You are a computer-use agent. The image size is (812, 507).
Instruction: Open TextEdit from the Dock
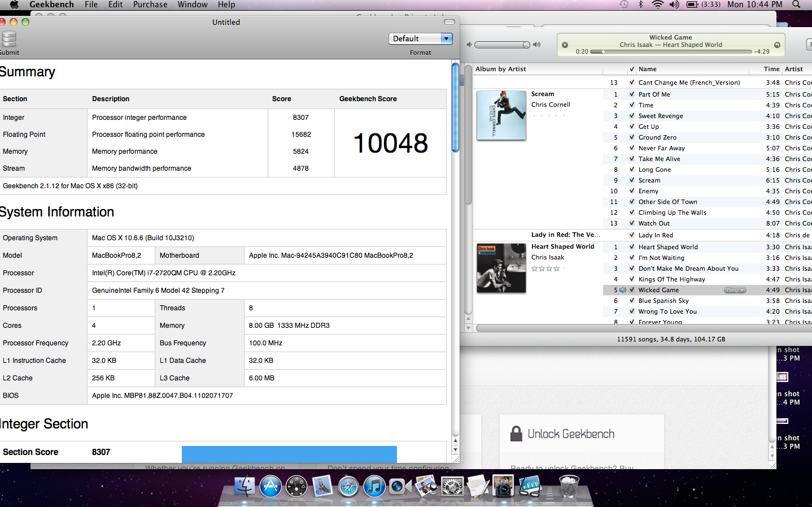pyautogui.click(x=478, y=486)
